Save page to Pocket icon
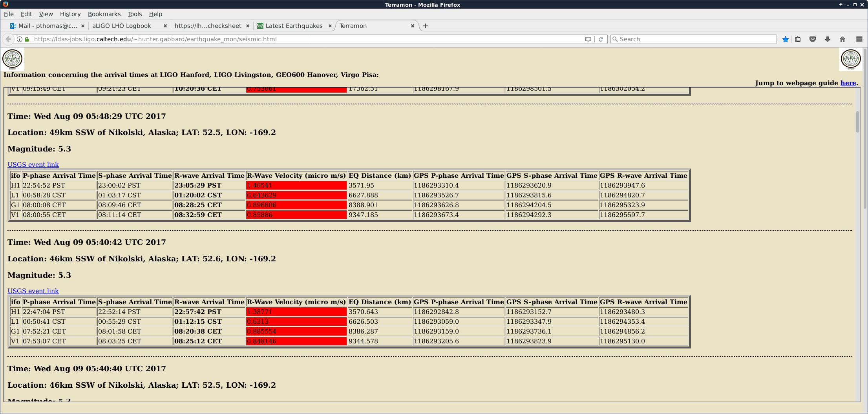 (x=813, y=39)
